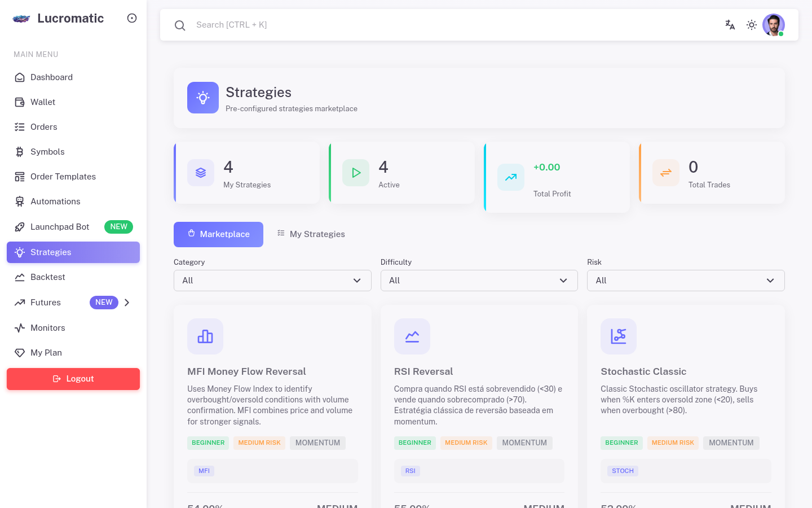Select the Monitors waveform icon
Image resolution: width=812 pixels, height=508 pixels.
click(19, 328)
